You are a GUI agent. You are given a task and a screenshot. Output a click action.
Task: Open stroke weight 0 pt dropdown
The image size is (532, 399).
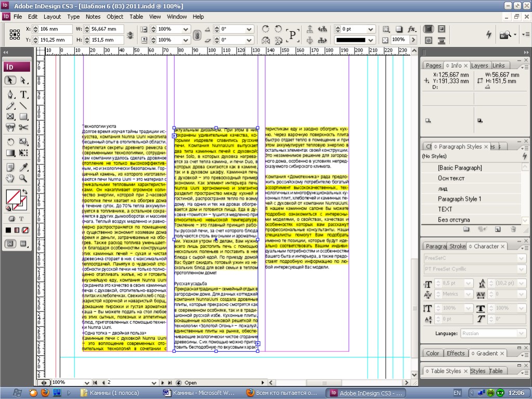click(x=370, y=29)
